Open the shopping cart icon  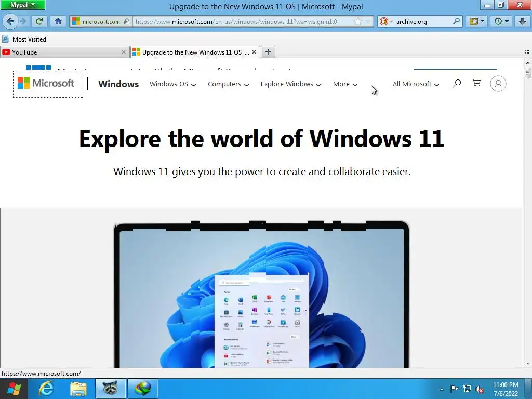[x=476, y=83]
